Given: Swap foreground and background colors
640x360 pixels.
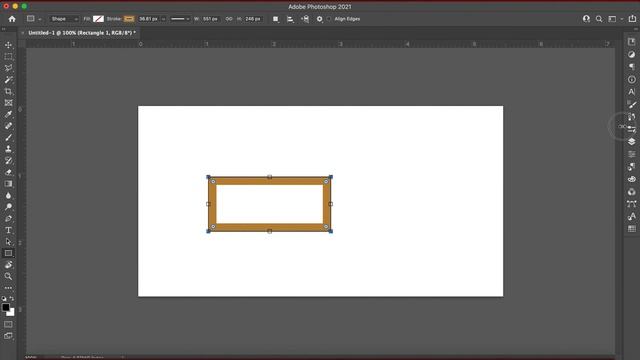Looking at the screenshot, I should click(12, 299).
